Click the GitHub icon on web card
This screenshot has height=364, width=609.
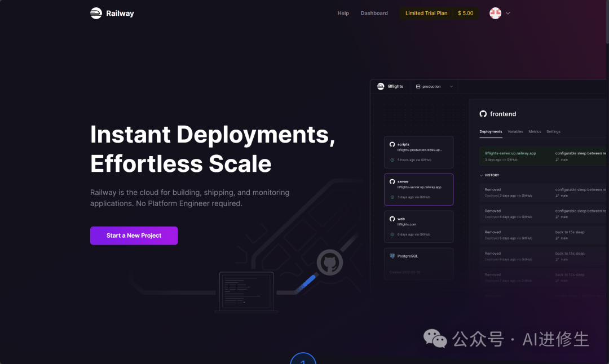(x=392, y=219)
